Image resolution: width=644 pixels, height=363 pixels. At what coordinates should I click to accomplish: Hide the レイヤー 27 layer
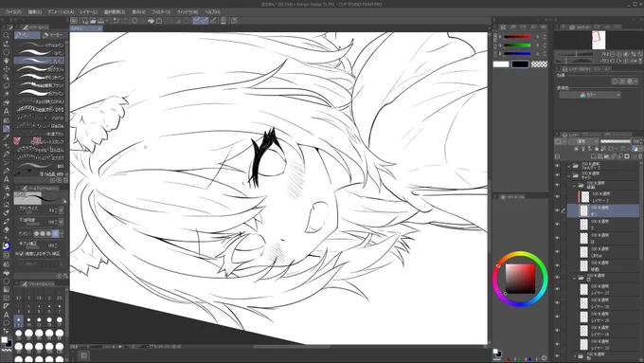557,289
